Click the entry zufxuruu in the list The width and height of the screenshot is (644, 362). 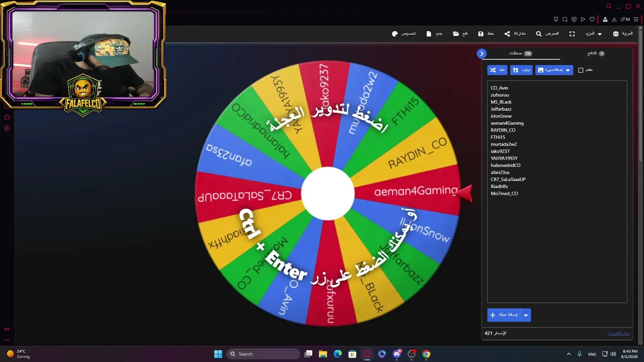[x=500, y=95]
